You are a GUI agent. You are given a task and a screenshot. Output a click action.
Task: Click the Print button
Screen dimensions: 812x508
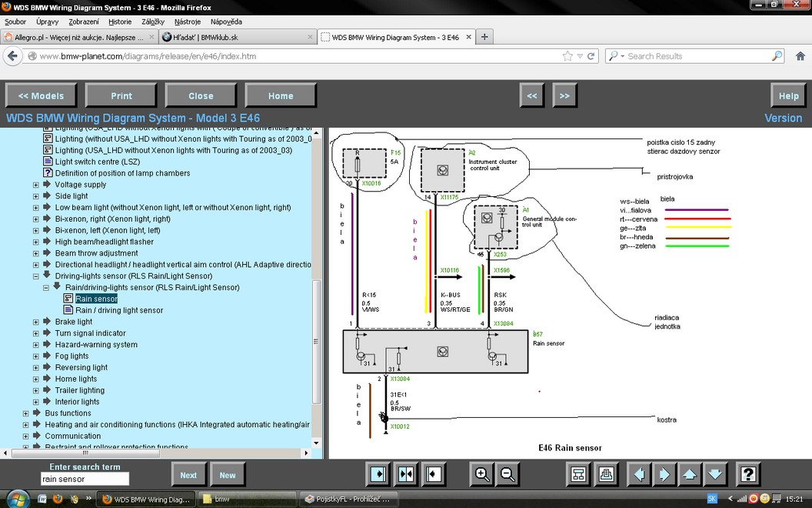[121, 95]
